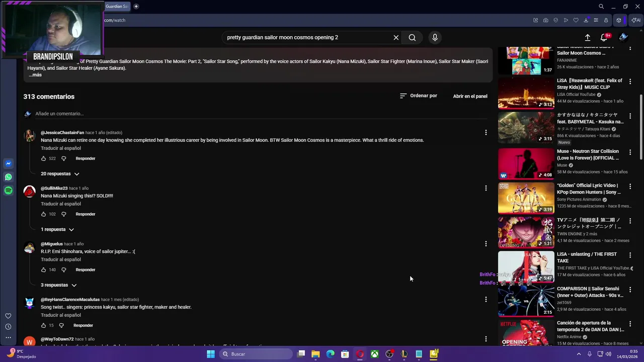Open the ad blocker shield icon

tap(555, 20)
